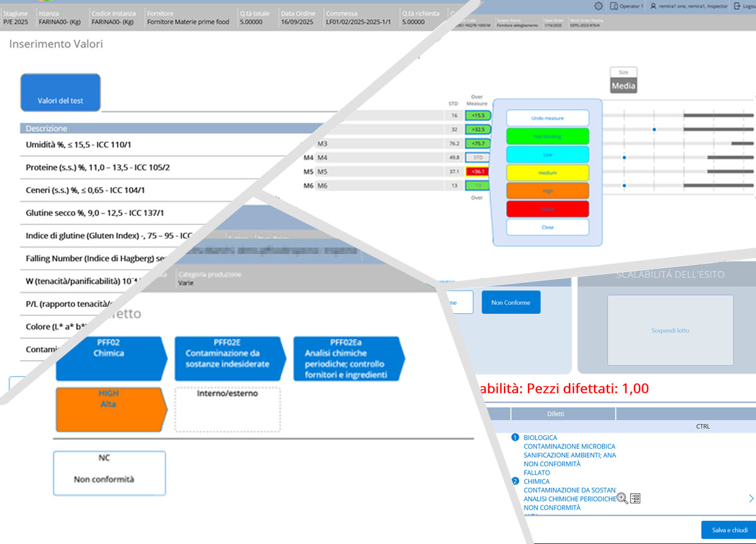756x544 pixels.
Task: Click the Interno/esterno dashed field
Action: tap(228, 409)
